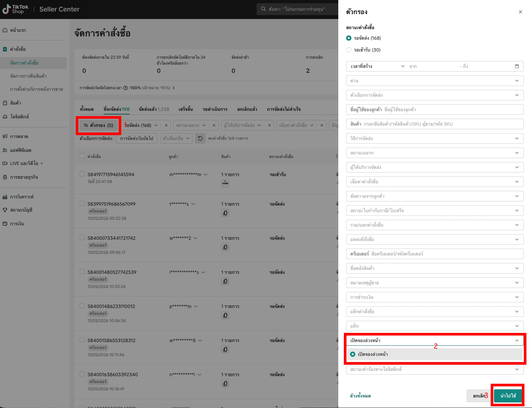
Task: Click the product icon beside สินค้า
Action: click(x=5, y=103)
